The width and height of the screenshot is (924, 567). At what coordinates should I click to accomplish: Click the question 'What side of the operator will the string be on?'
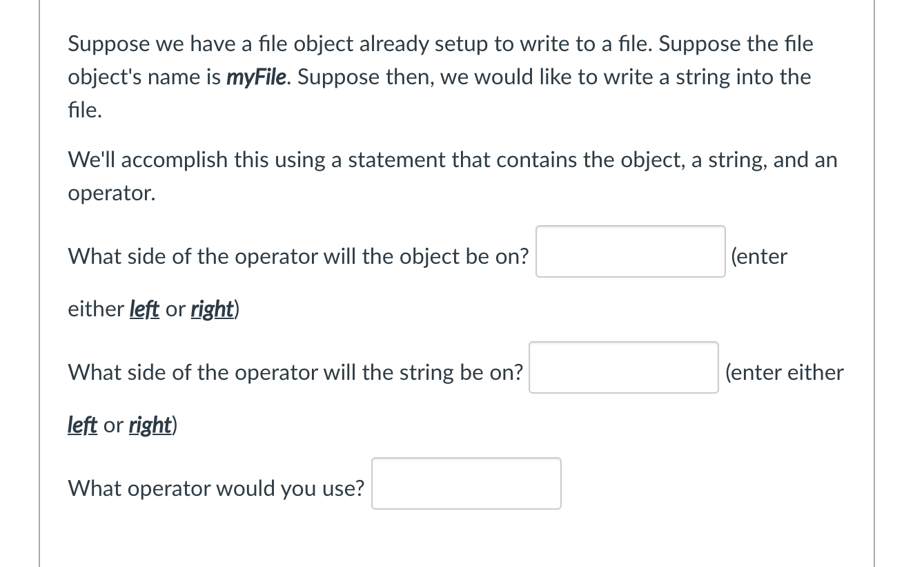pyautogui.click(x=295, y=372)
